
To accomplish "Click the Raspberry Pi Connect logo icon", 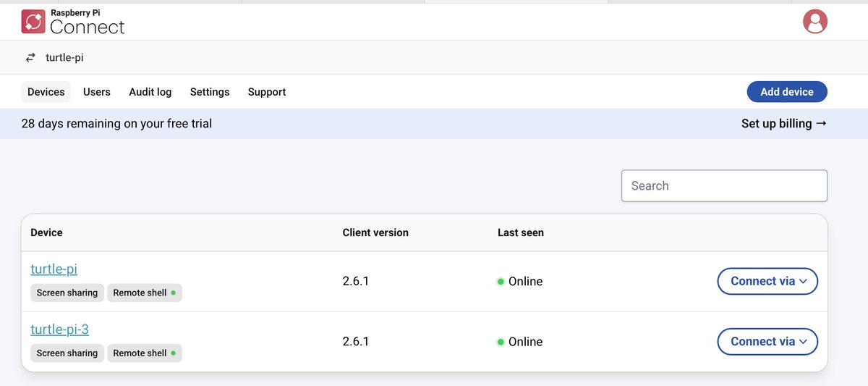I will [33, 22].
